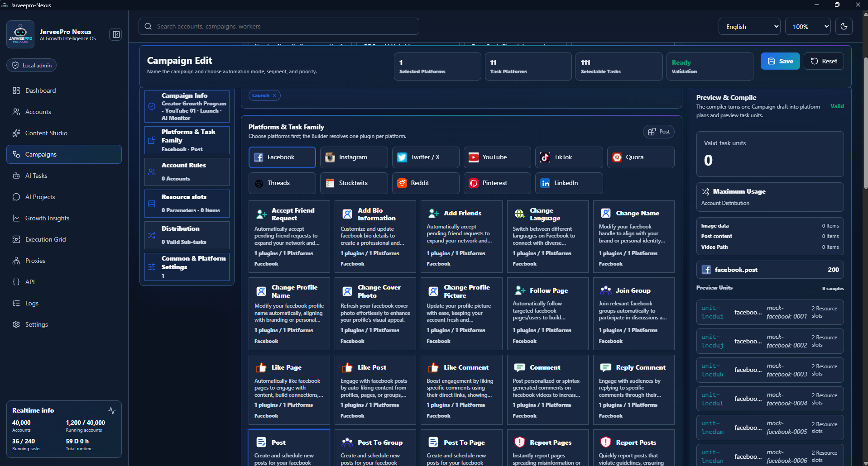Open Settings in the sidebar
The image size is (868, 466).
point(64,324)
